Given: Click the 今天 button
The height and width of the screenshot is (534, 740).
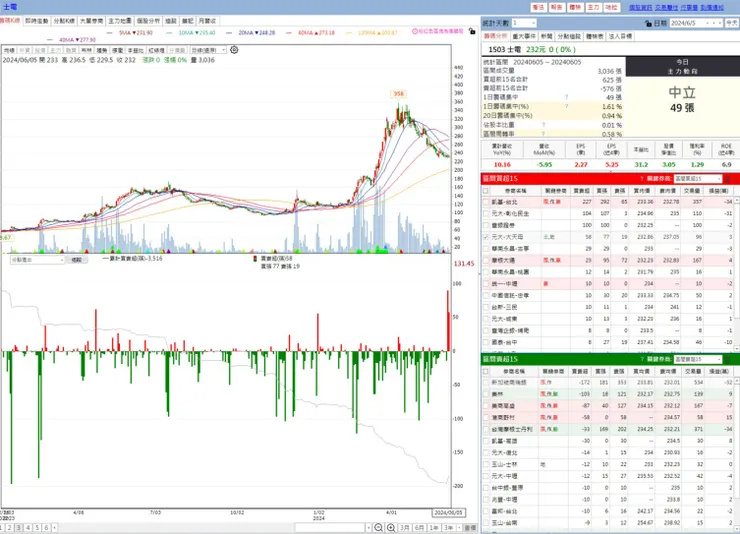Looking at the screenshot, I should point(731,23).
